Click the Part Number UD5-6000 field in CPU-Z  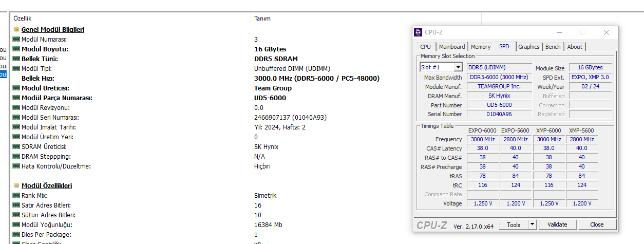point(499,105)
